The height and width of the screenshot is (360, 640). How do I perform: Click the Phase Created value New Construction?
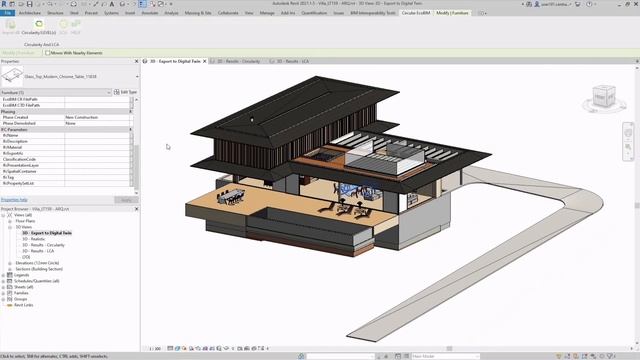coord(97,117)
